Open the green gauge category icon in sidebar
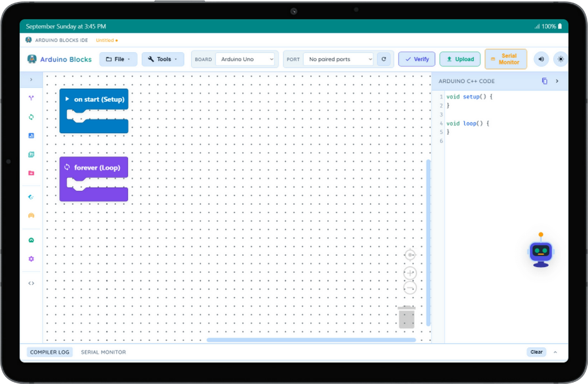Screen dimensions: 588x384 [x=31, y=240]
